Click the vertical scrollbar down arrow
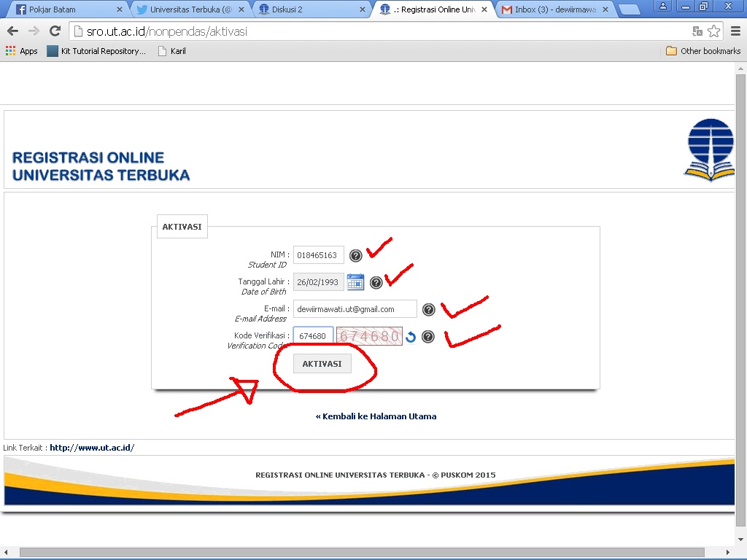 coord(740,540)
